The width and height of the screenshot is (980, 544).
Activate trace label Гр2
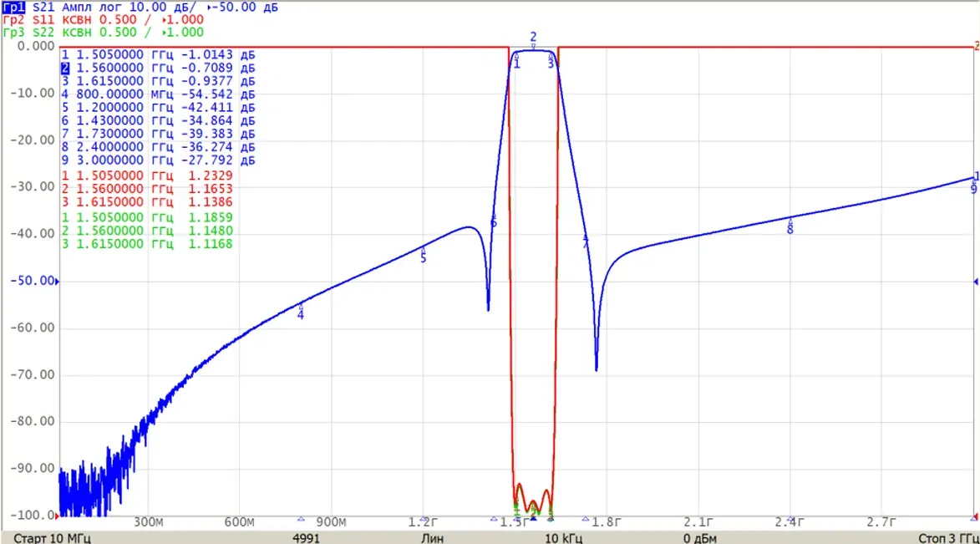(13, 19)
